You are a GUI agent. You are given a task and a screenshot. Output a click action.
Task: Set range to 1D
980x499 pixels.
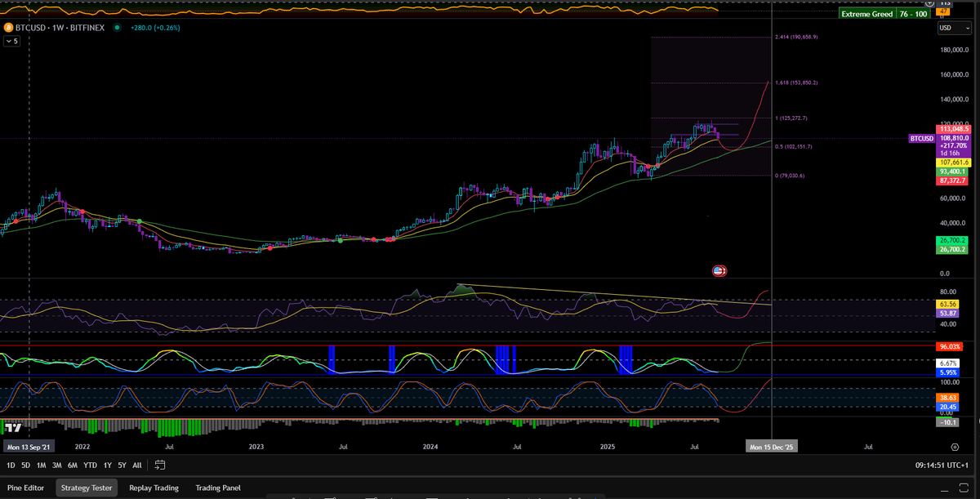(11, 465)
